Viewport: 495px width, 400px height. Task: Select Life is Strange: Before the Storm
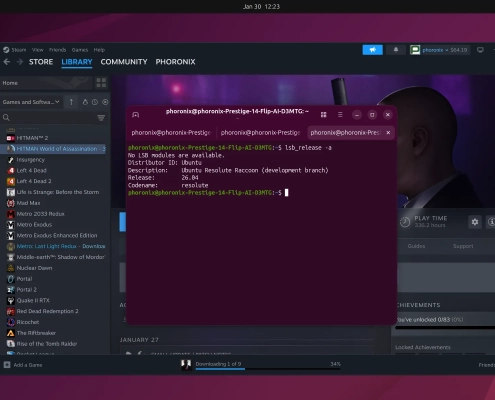pyautogui.click(x=58, y=192)
